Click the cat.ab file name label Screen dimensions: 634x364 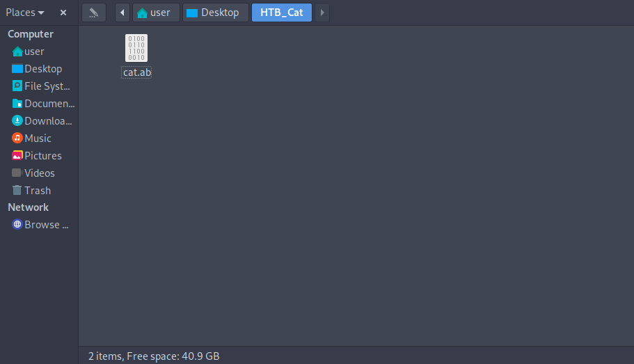[136, 72]
